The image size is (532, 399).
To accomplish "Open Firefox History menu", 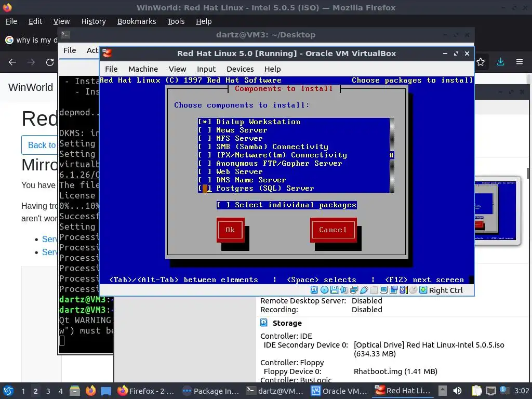I will pos(94,21).
